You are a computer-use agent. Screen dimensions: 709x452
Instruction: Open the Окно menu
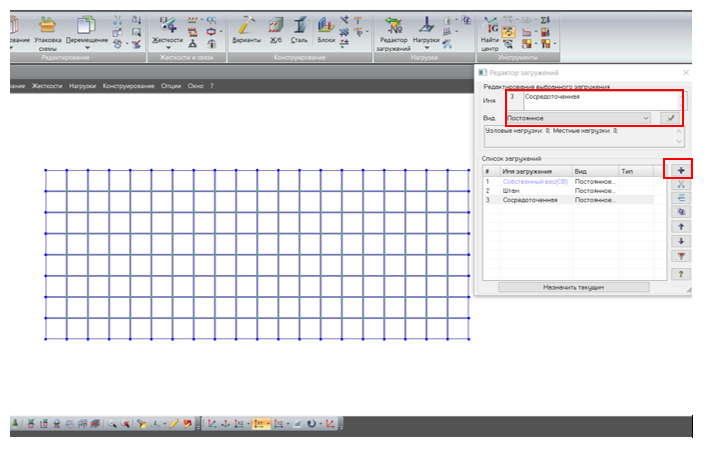point(195,86)
